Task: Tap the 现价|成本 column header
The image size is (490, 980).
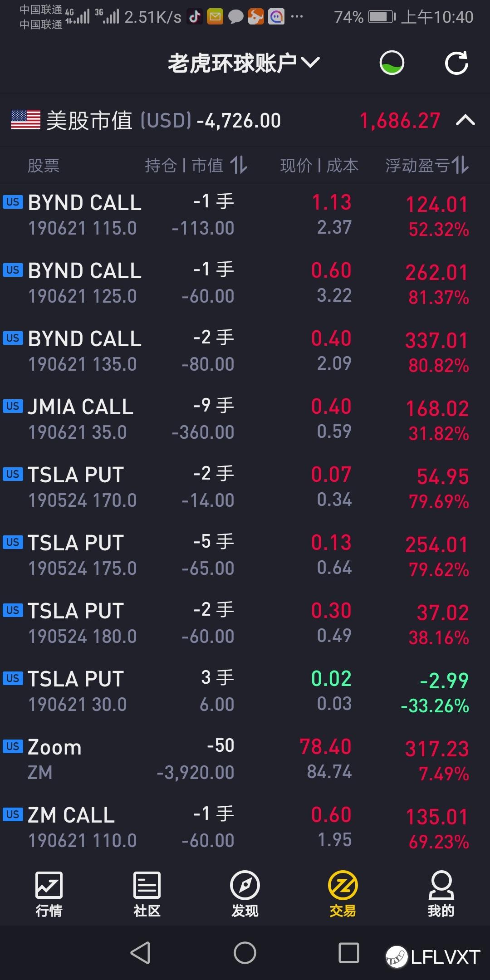Action: click(x=319, y=166)
